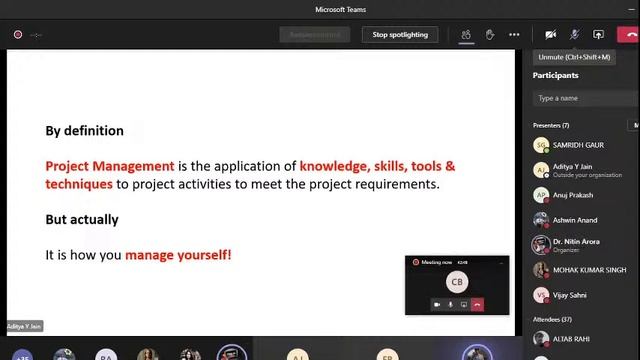Image resolution: width=640 pixels, height=360 pixels.
Task: Click the camera icon in mini meeting window
Action: (437, 304)
